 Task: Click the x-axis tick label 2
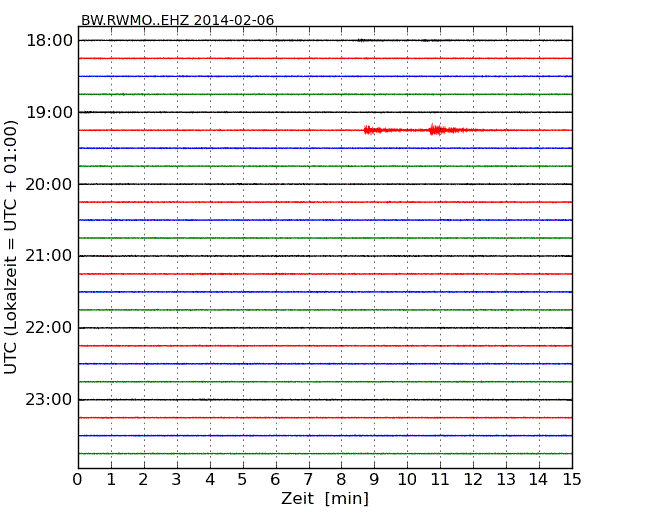click(x=143, y=480)
